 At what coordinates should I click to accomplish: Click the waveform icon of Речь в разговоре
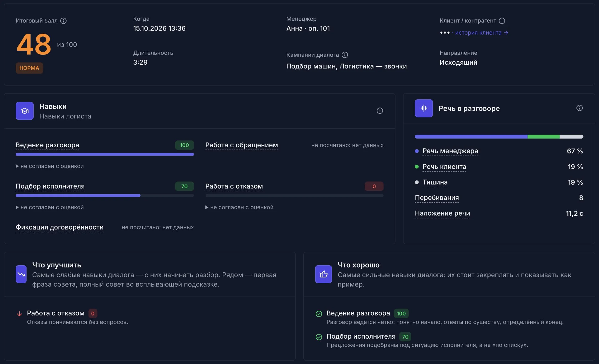tap(424, 108)
